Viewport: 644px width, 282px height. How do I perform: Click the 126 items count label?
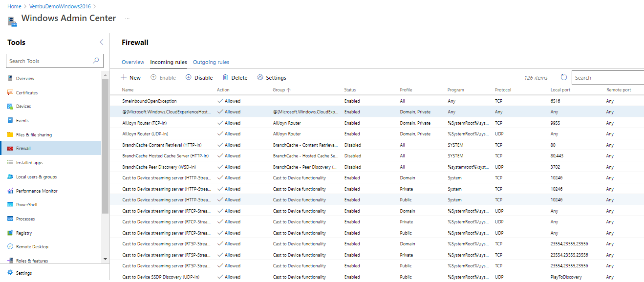tap(536, 78)
